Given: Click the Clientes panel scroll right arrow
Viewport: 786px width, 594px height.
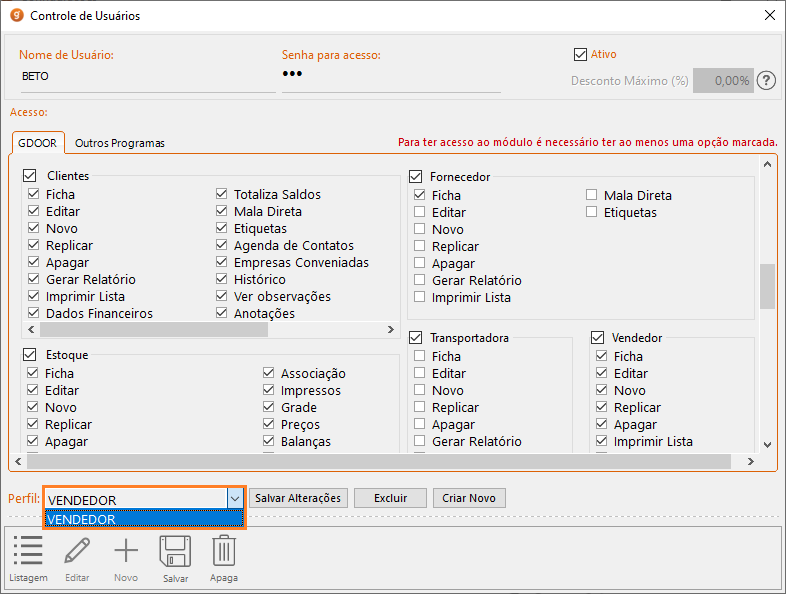Looking at the screenshot, I should 391,329.
